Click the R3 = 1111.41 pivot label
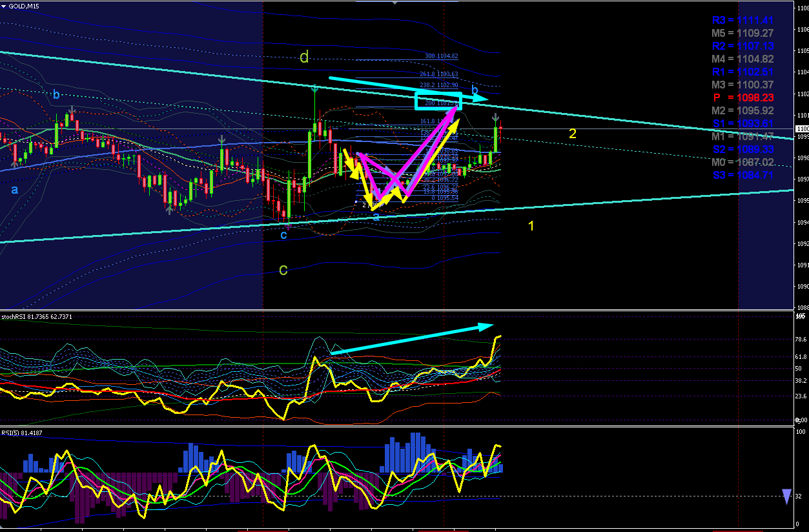Image resolution: width=809 pixels, height=532 pixels. coord(743,21)
